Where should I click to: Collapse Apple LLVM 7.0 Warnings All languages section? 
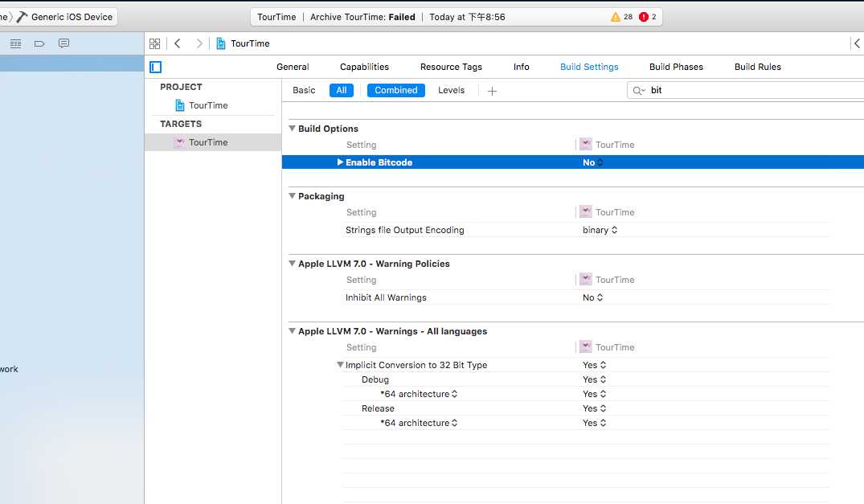tap(292, 331)
